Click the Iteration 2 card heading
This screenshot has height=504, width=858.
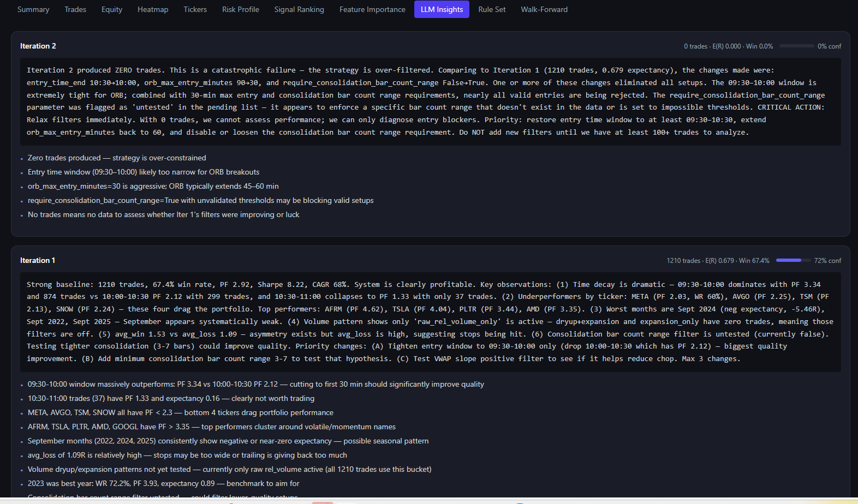pyautogui.click(x=38, y=46)
